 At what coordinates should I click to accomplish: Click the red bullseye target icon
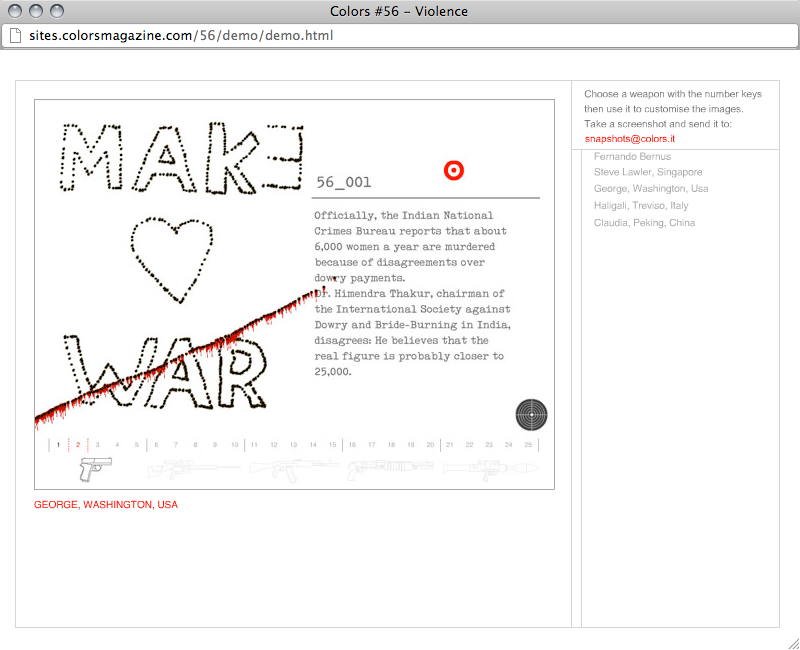click(454, 170)
